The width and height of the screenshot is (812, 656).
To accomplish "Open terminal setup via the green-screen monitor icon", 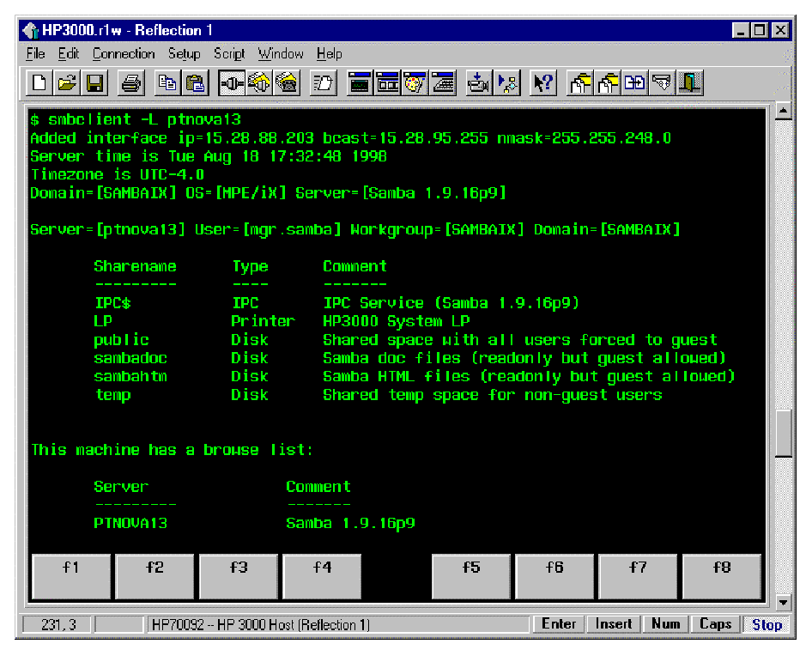I will (x=360, y=83).
